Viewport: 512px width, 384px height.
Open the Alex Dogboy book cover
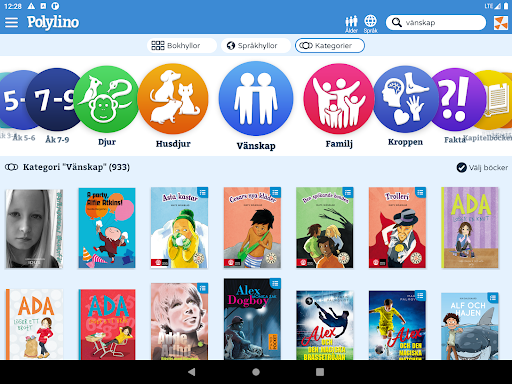click(x=252, y=319)
